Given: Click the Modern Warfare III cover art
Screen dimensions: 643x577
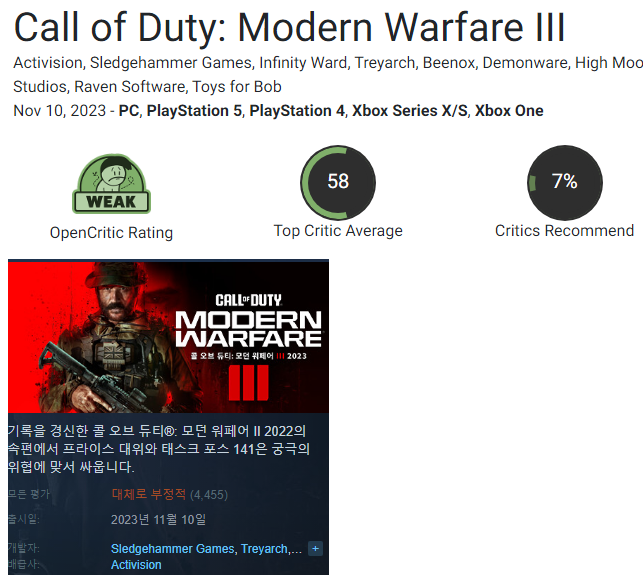Looking at the screenshot, I should 169,336.
